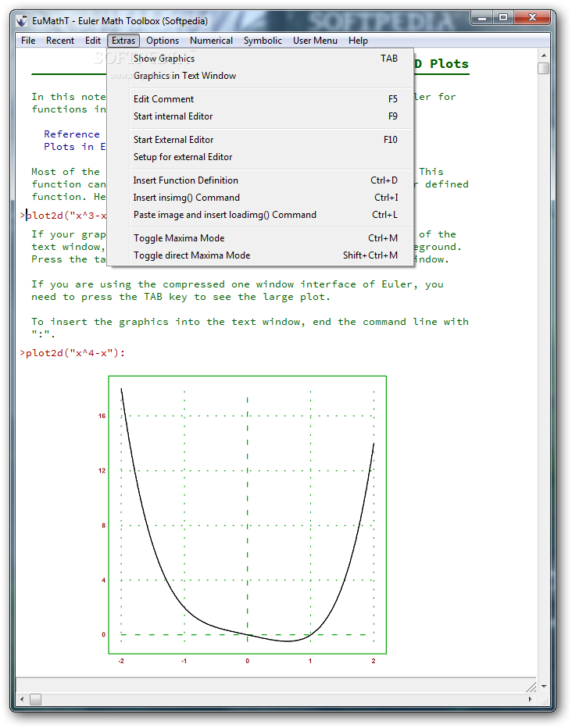
Task: Click the Reference link text
Action: point(72,134)
